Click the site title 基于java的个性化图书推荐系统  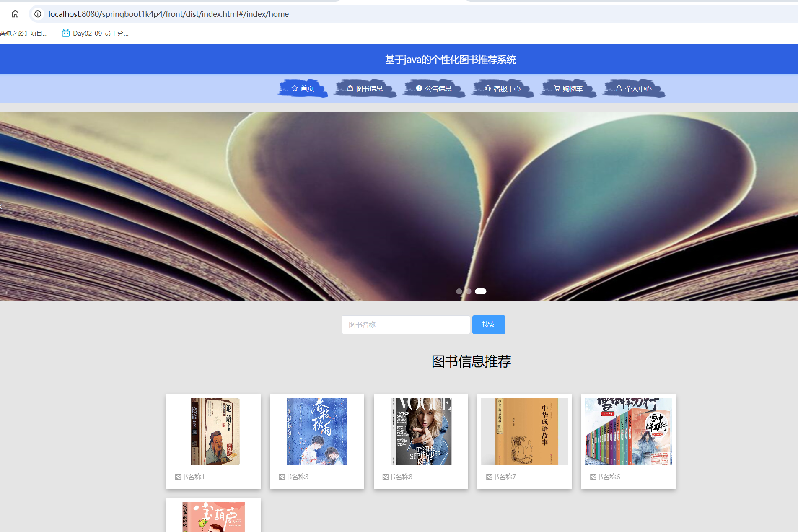(451, 60)
